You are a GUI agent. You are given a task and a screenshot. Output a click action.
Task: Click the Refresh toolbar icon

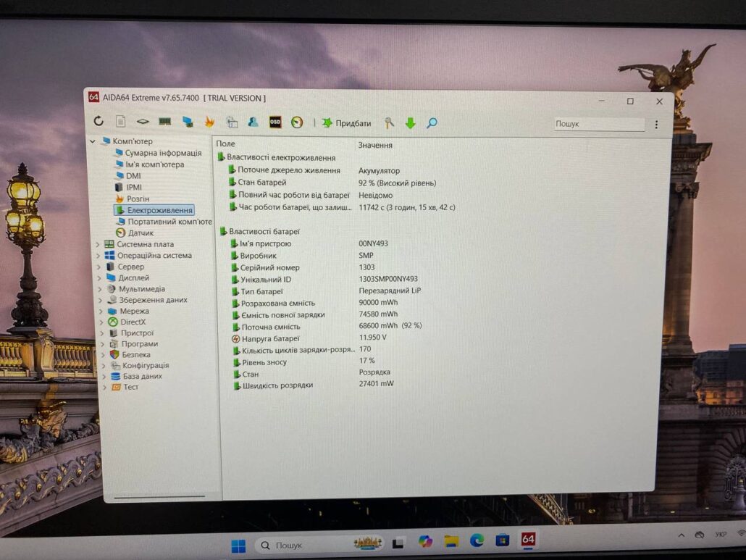click(99, 121)
